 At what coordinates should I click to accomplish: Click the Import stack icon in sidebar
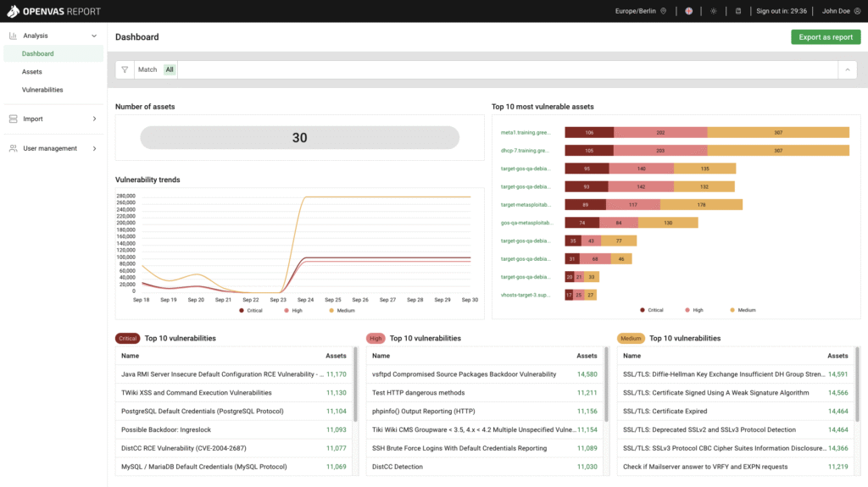pyautogui.click(x=13, y=119)
